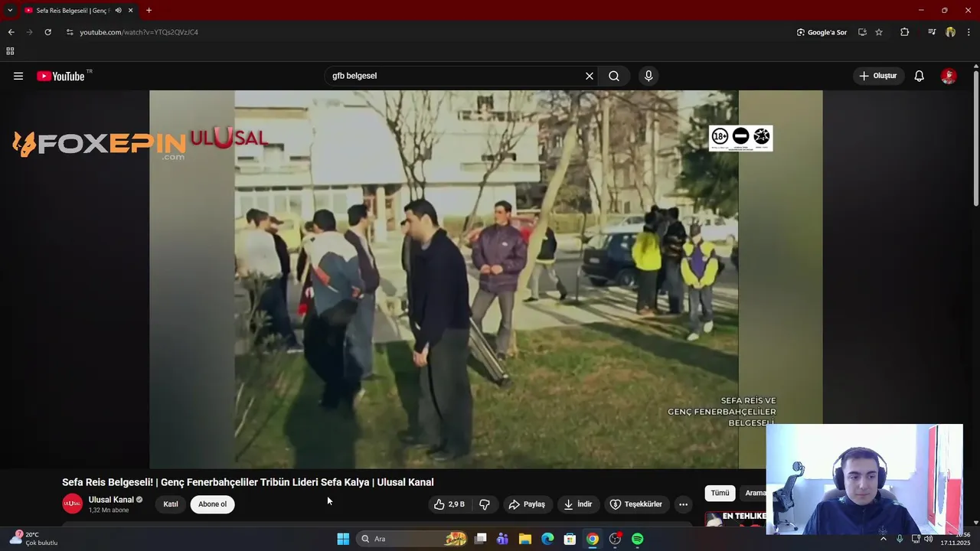Screen dimensions: 980x551
Task: Open Teams from the taskbar
Action: (x=502, y=539)
